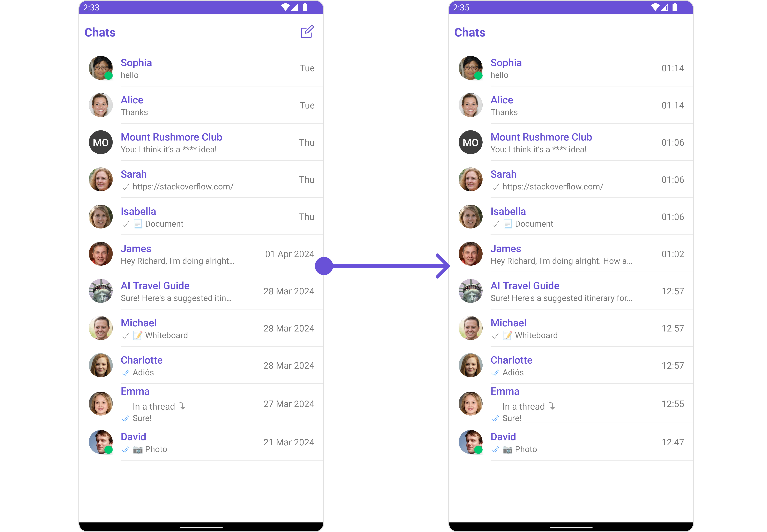Tap the compose new chat icon

coord(307,32)
